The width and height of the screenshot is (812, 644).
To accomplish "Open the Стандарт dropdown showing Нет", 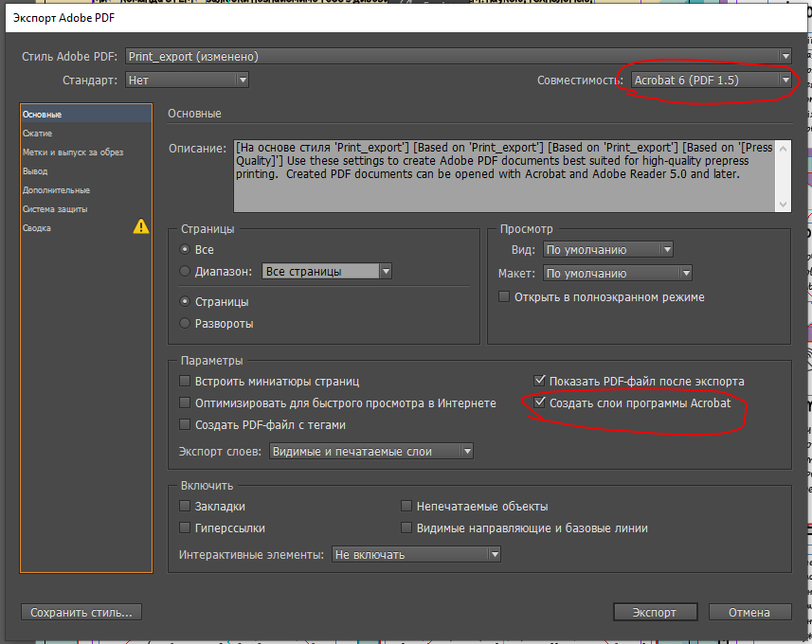I will 187,80.
